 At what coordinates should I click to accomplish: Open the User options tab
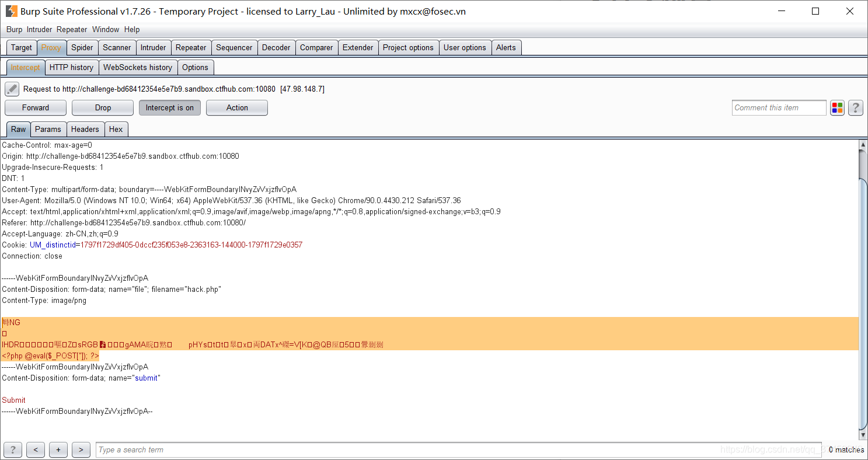[x=465, y=47]
